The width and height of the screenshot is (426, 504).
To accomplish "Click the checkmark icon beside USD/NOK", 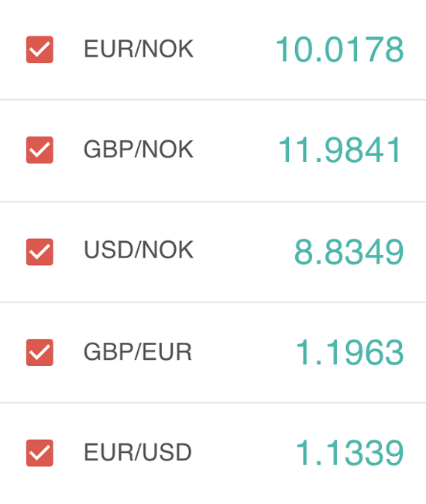I will [40, 252].
